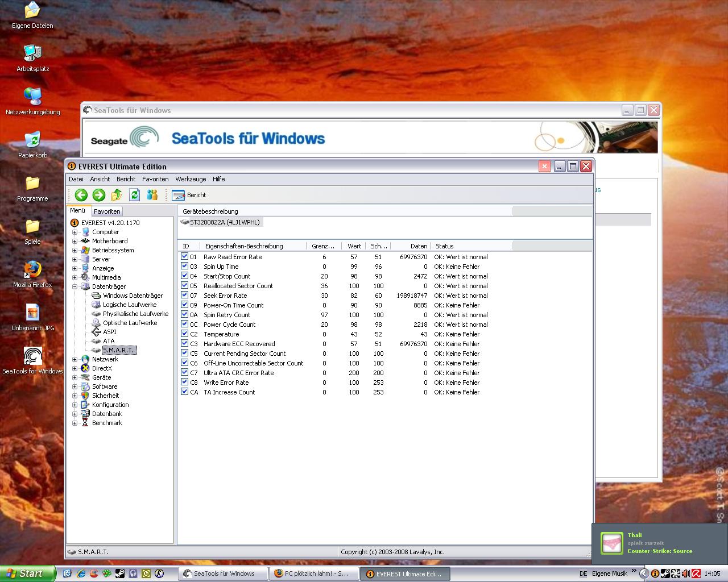Select the Windows Datenträger tree item
The height and width of the screenshot is (582, 728).
click(133, 296)
